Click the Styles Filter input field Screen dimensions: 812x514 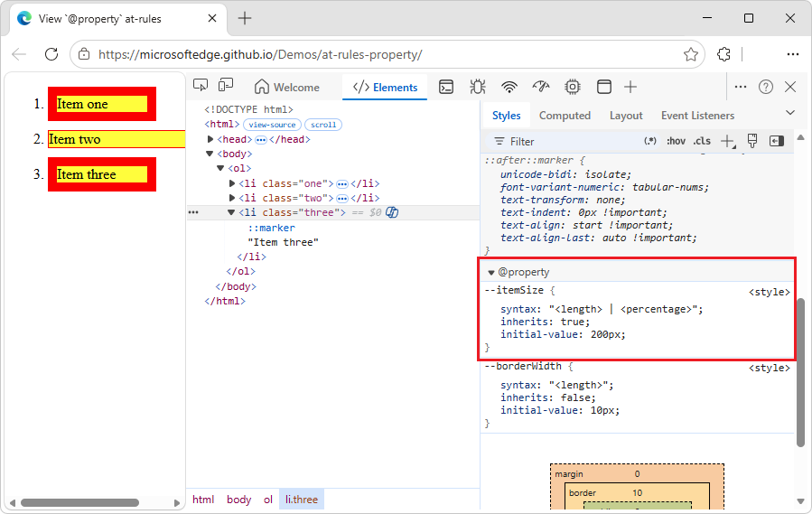(565, 142)
